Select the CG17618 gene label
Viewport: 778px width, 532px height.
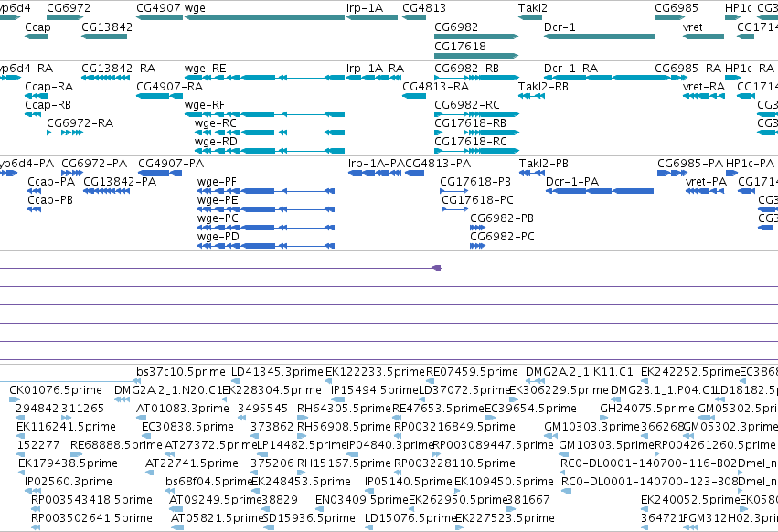point(460,46)
